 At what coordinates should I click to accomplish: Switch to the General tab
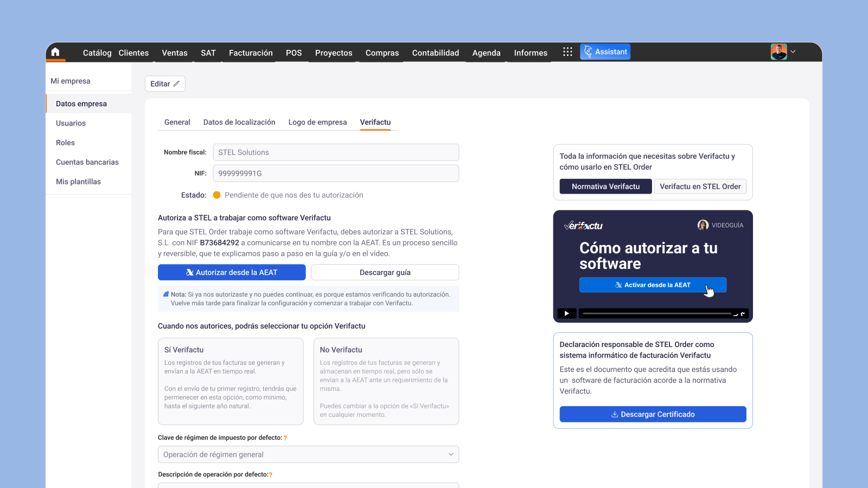(x=177, y=122)
